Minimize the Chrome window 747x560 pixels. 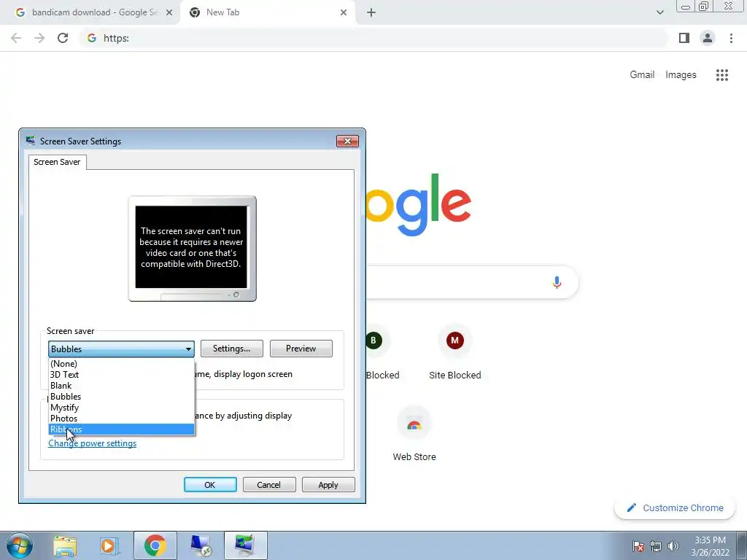click(x=686, y=6)
